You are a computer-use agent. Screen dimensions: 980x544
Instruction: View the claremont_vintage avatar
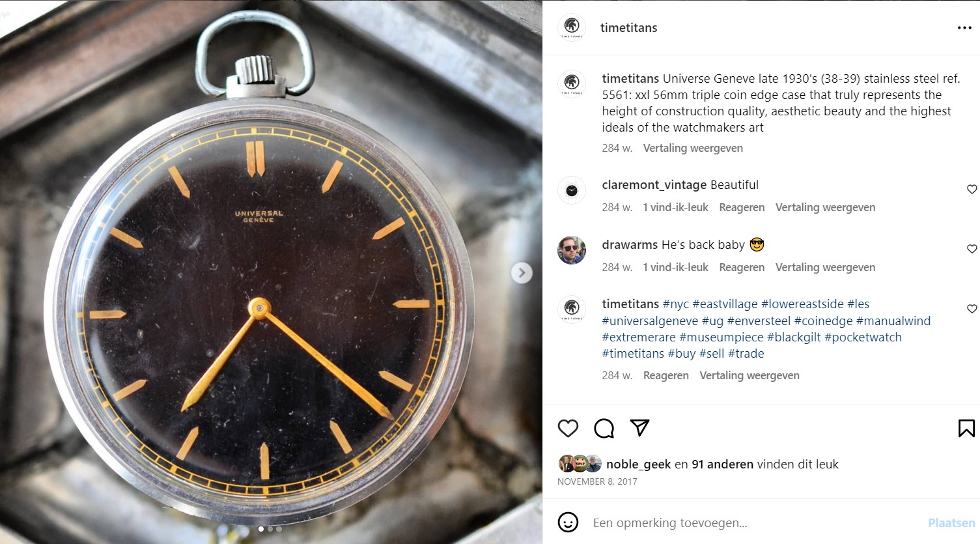coord(572,190)
